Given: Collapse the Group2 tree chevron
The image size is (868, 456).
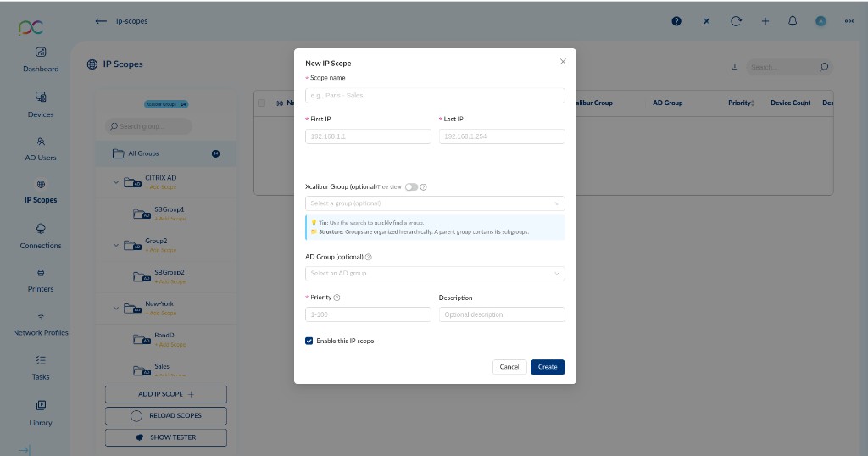Looking at the screenshot, I should pyautogui.click(x=115, y=245).
